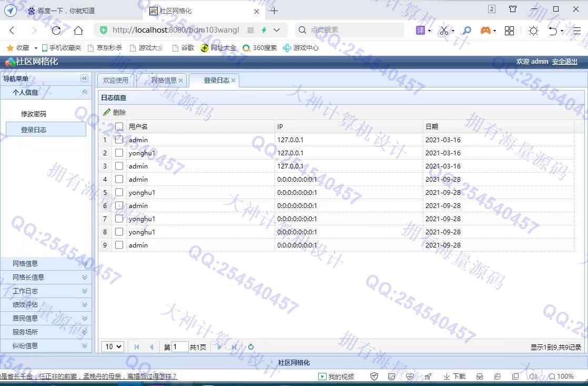The width and height of the screenshot is (588, 386).
Task: Click the star 收藏 favorites button
Action: click(x=18, y=48)
